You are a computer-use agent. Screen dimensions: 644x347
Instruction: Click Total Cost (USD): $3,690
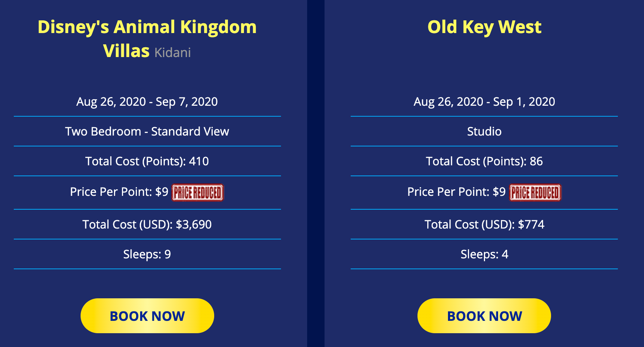pyautogui.click(x=147, y=224)
